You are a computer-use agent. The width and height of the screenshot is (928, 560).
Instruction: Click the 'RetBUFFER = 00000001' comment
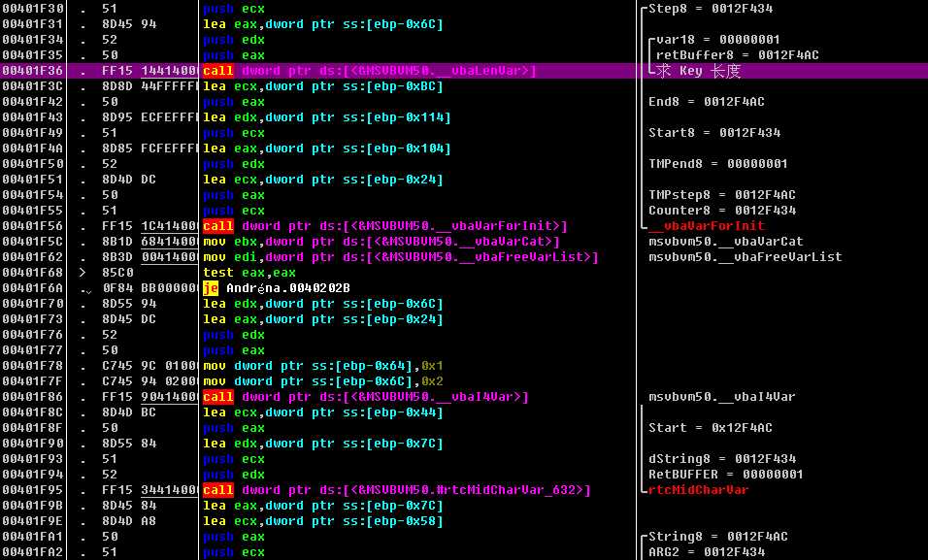pyautogui.click(x=725, y=475)
